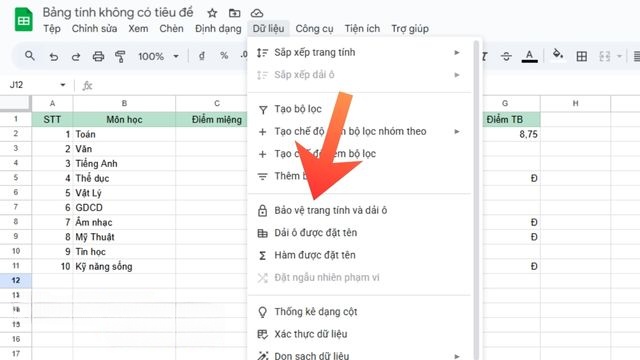Click the sort sheet icon
The image size is (640, 360).
coord(262,53)
